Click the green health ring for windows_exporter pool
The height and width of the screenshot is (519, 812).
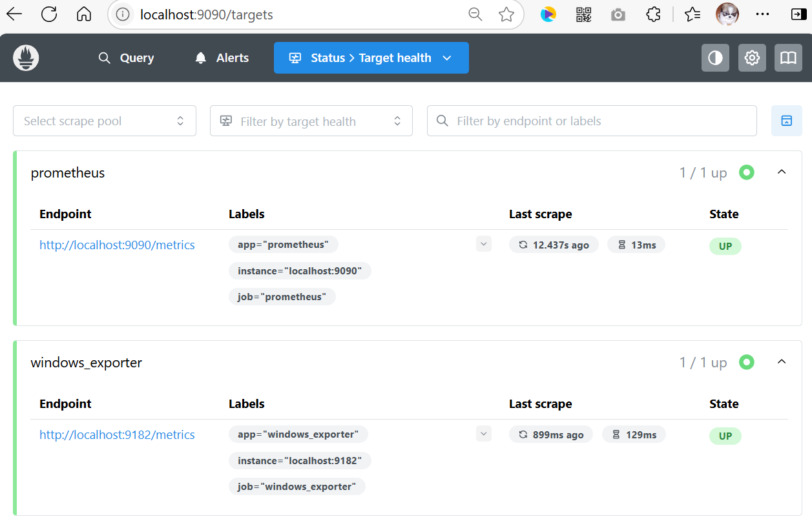(x=747, y=362)
